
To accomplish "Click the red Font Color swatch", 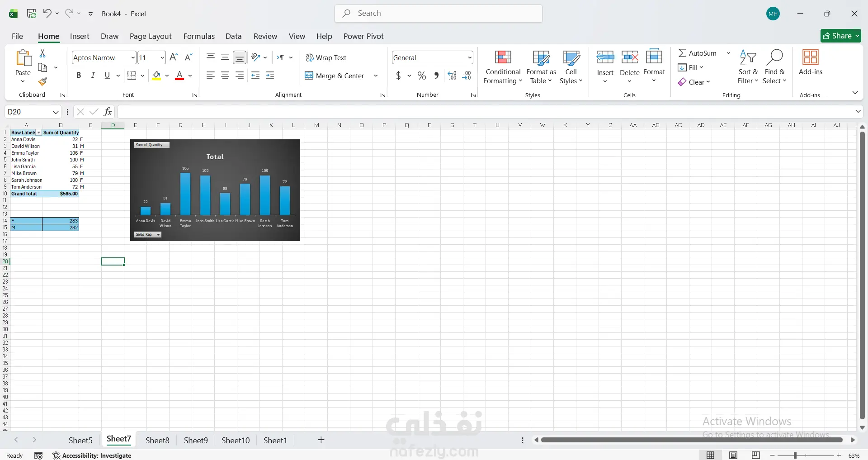I will pyautogui.click(x=179, y=76).
